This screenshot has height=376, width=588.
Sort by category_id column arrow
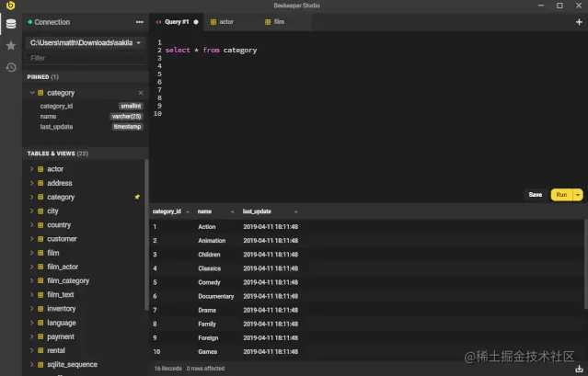point(188,212)
